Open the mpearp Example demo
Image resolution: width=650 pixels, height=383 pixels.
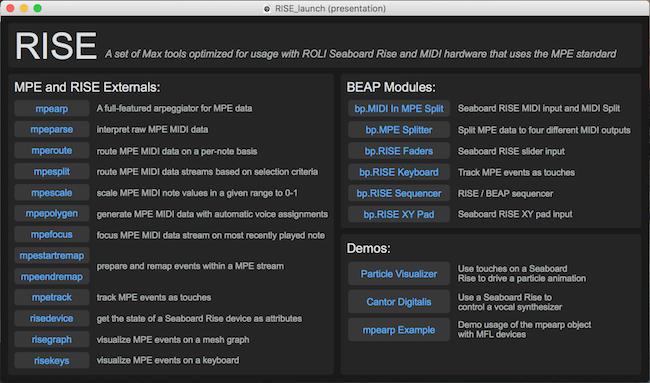[x=399, y=330]
